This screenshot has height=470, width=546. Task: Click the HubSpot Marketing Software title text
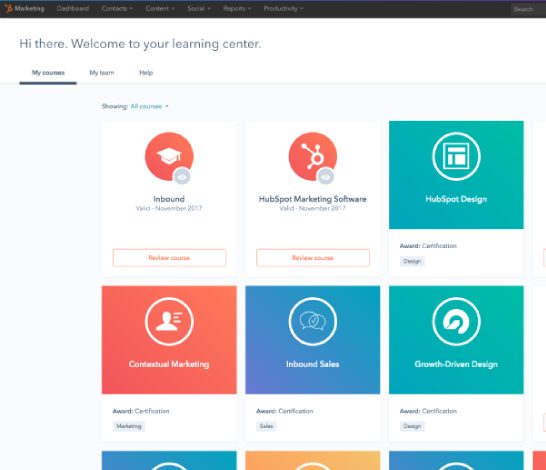[313, 199]
